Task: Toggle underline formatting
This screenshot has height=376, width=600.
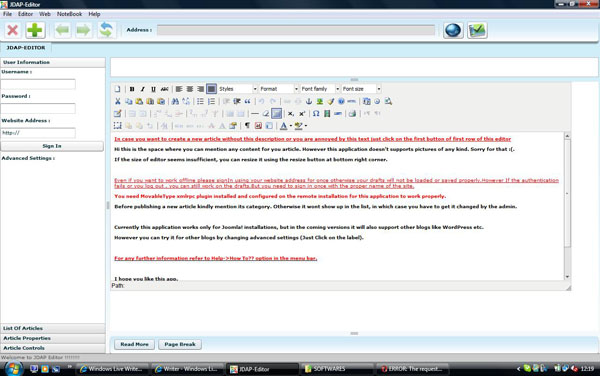Action: point(153,89)
